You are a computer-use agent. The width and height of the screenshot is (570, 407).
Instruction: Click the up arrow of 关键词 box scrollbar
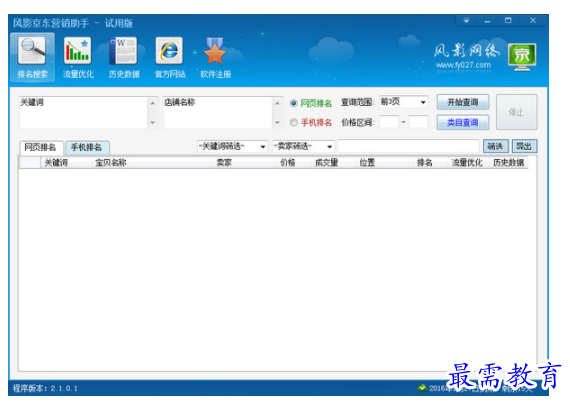[x=153, y=104]
